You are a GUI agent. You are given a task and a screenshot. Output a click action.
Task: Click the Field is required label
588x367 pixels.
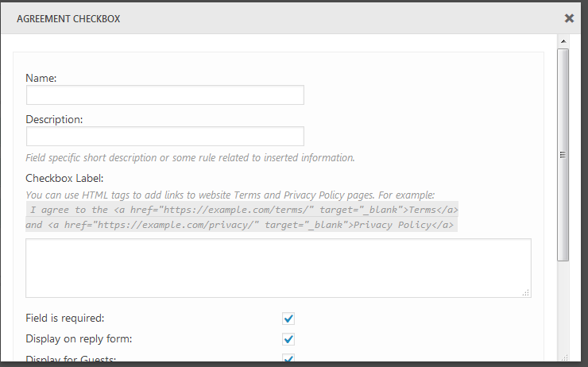coord(65,319)
